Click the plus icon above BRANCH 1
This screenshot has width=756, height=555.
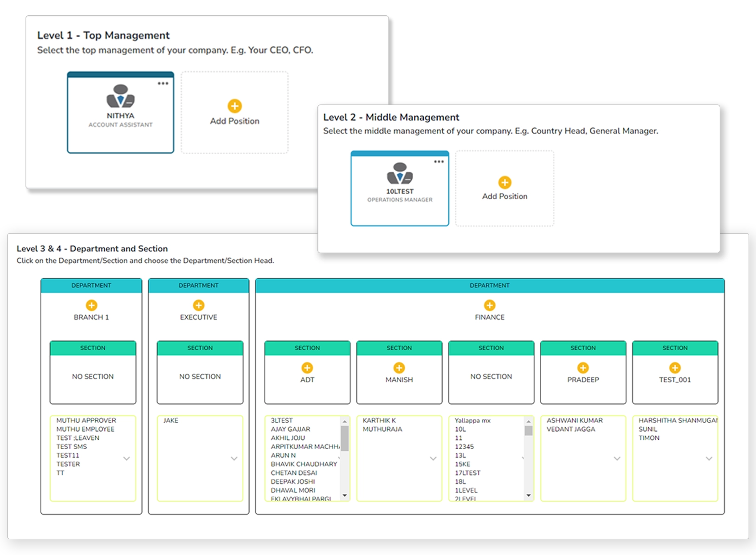(91, 305)
